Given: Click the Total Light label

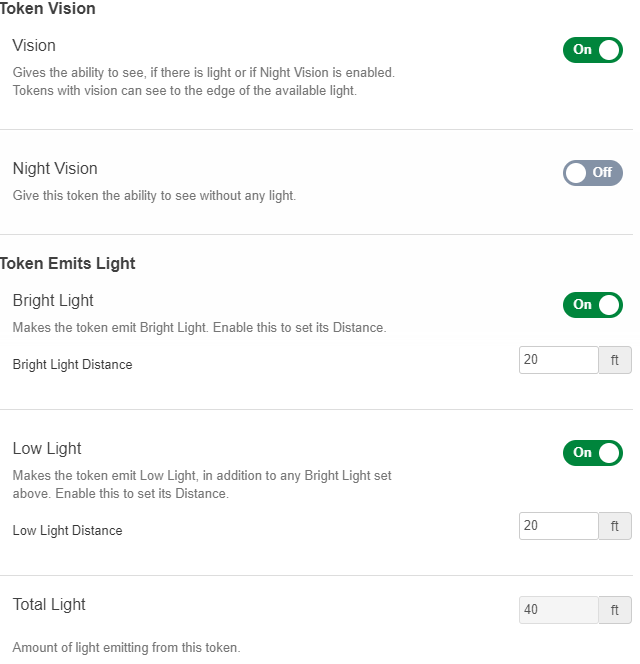Looking at the screenshot, I should [x=49, y=604].
